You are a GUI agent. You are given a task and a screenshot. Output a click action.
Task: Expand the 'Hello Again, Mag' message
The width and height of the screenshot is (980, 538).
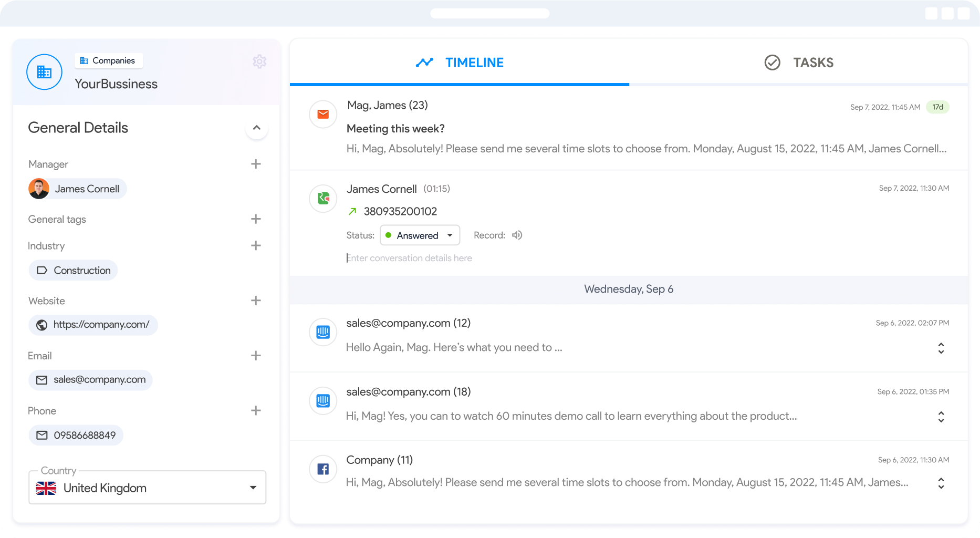pyautogui.click(x=941, y=348)
